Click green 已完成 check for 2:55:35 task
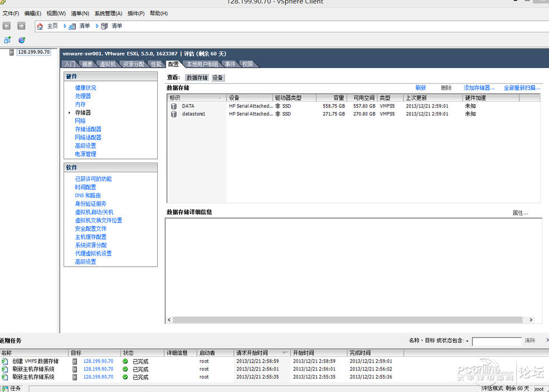549x392 pixels. tap(125, 378)
